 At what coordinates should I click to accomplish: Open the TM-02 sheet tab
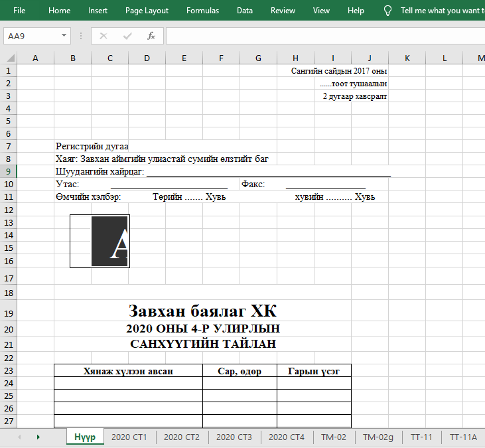(334, 437)
